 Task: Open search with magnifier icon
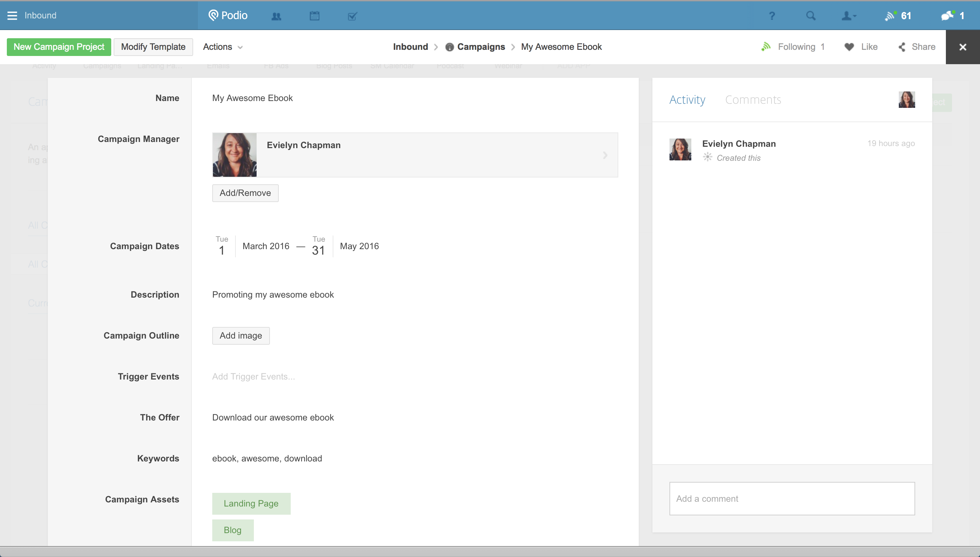[811, 16]
